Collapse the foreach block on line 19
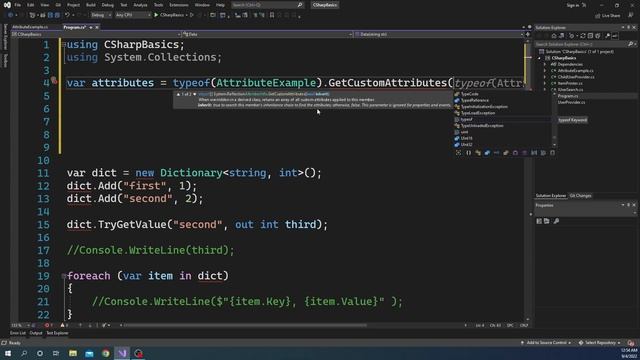 [64, 276]
